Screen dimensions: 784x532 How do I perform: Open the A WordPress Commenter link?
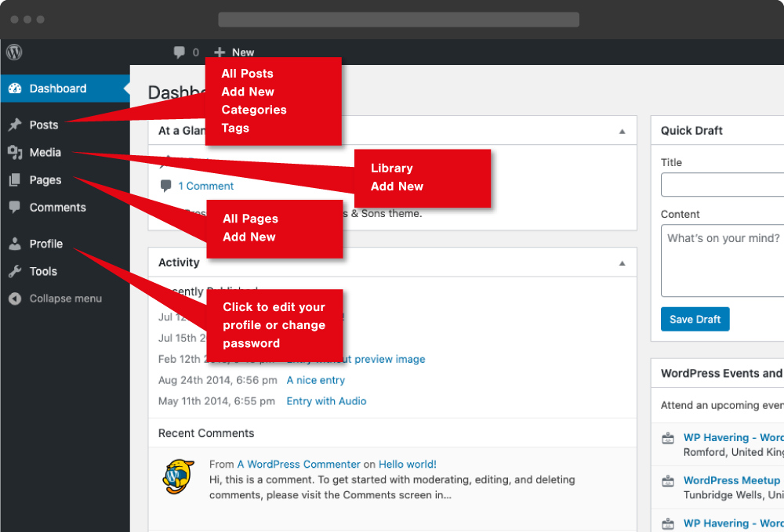pos(299,464)
